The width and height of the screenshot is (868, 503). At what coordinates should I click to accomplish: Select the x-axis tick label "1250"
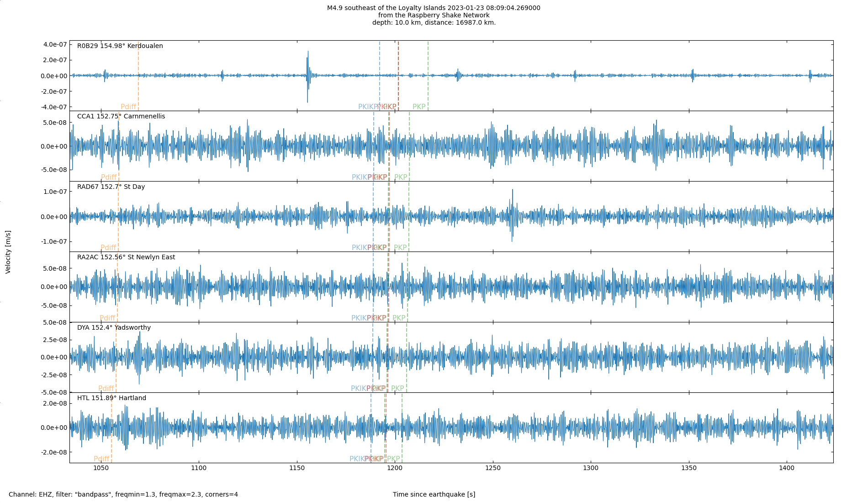coord(493,468)
